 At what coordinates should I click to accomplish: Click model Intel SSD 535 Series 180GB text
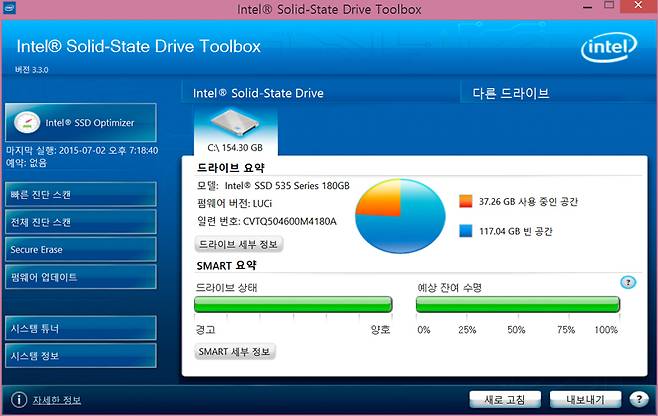(287, 186)
